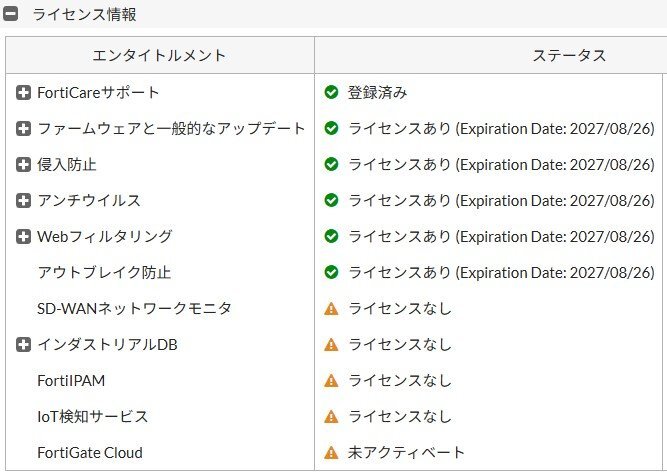Viewport: 667px width, 473px height.
Task: Click the green check beside 登録済み
Action: (x=332, y=93)
